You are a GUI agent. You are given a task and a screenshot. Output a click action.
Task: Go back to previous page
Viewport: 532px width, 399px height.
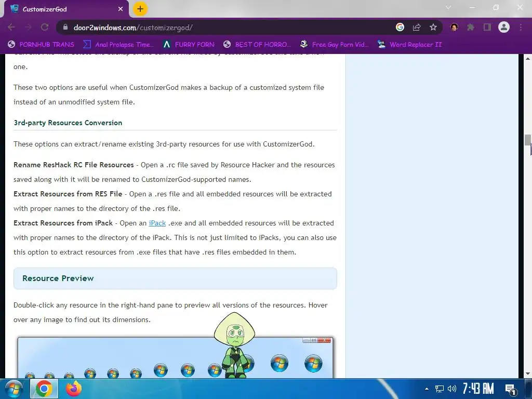(11, 27)
